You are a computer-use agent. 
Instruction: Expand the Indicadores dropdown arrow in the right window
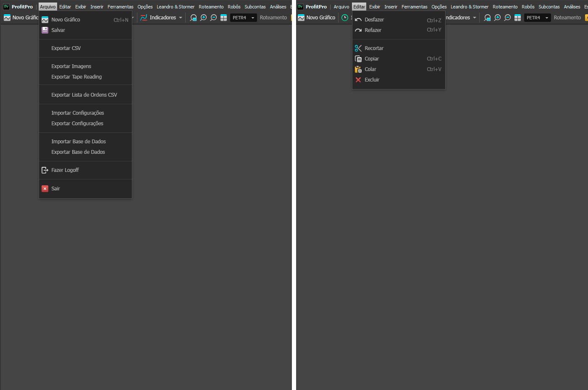(475, 18)
